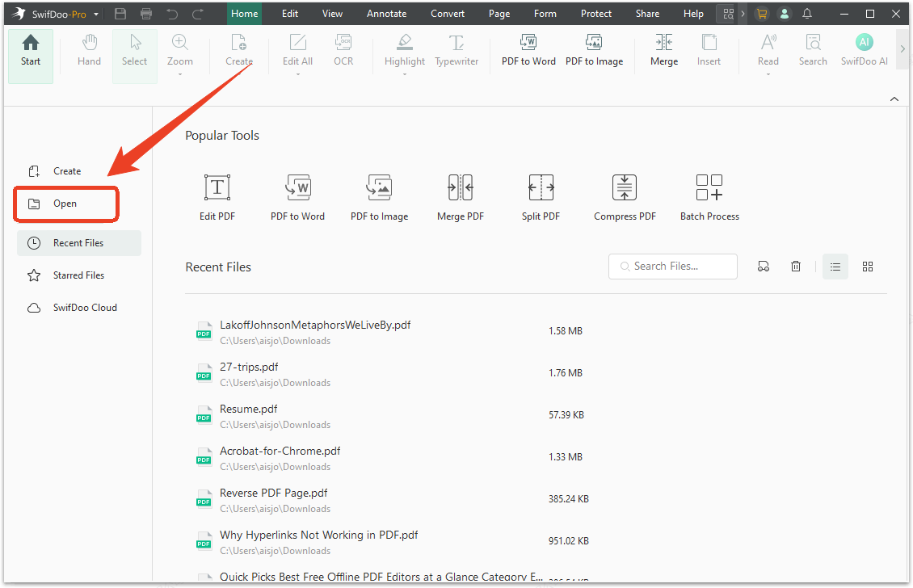Select the Typewriter tool
Viewport: 913px width, 588px height.
coord(456,50)
